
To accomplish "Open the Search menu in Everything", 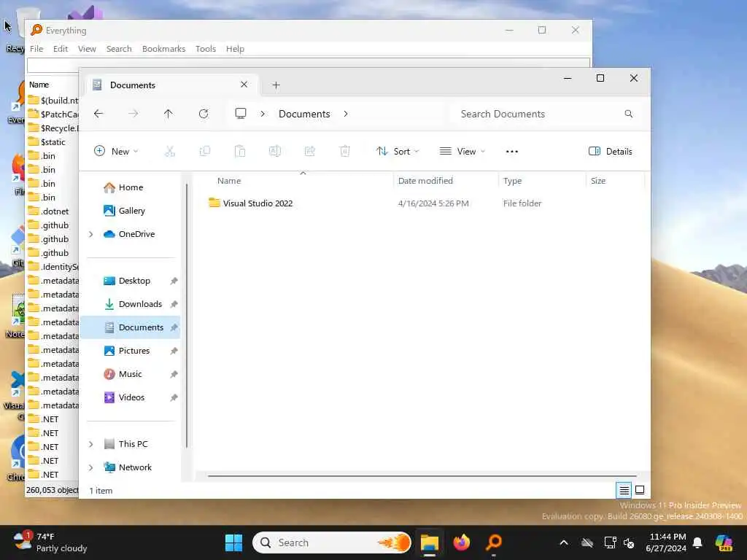I will tap(119, 49).
